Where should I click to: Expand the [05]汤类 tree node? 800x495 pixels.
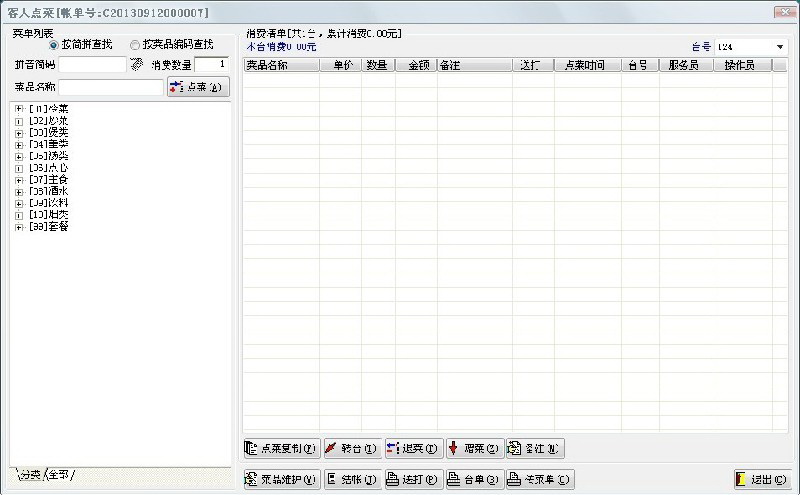point(19,157)
